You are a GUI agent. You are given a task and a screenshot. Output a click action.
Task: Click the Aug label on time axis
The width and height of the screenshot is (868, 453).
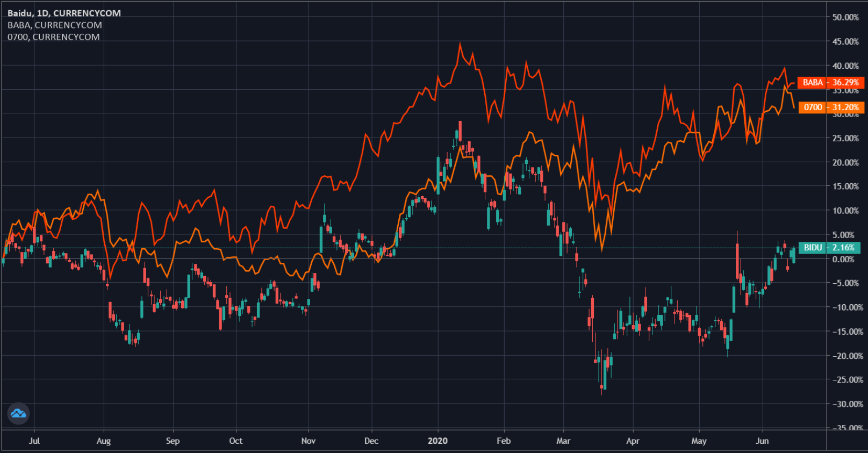103,441
